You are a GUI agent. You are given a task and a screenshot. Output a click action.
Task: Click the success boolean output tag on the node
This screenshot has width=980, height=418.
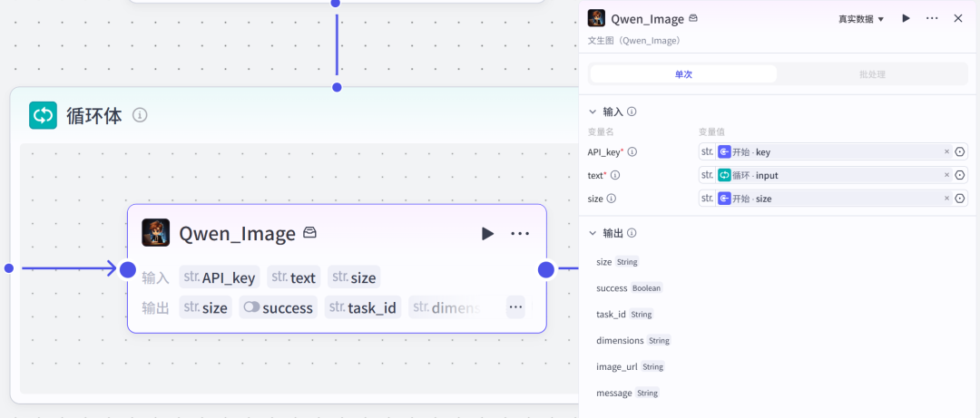point(279,307)
